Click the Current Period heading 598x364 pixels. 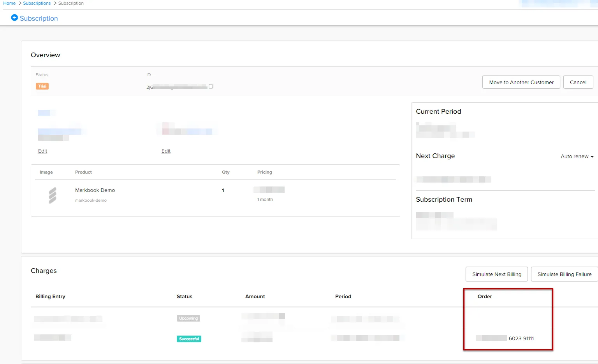(438, 111)
